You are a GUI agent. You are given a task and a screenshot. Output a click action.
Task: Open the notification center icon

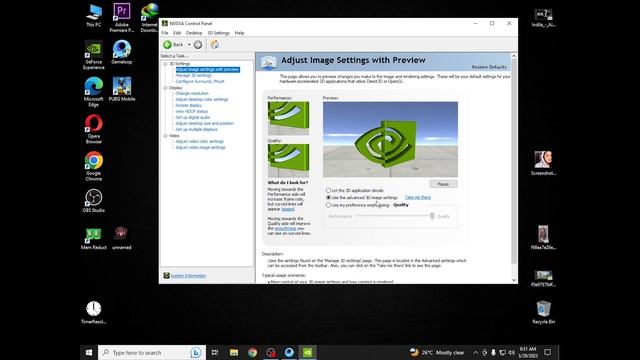click(548, 352)
